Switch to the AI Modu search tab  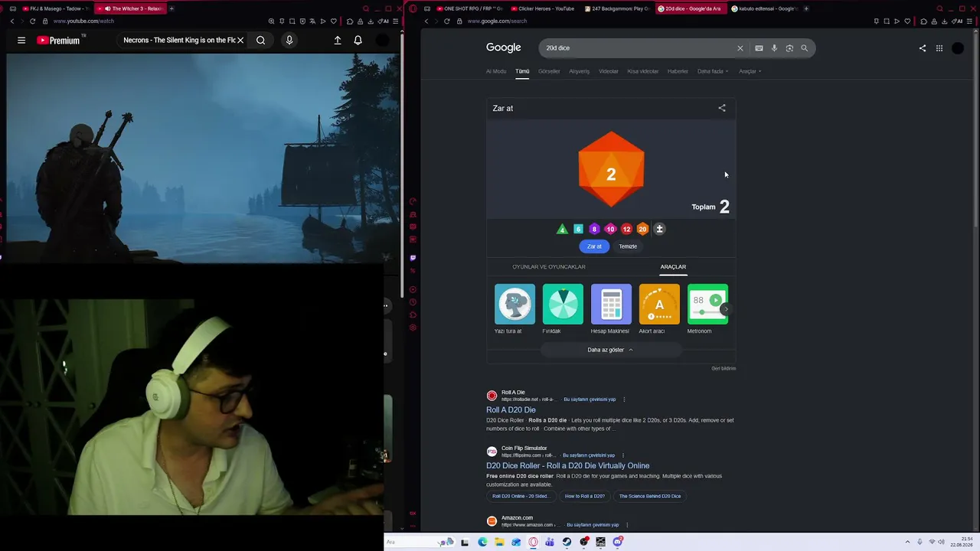click(496, 71)
